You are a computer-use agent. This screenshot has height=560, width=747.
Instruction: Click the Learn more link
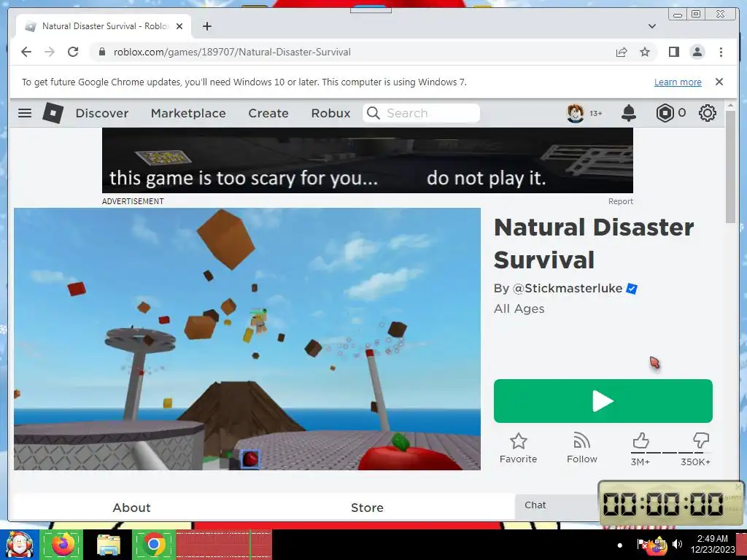(678, 82)
